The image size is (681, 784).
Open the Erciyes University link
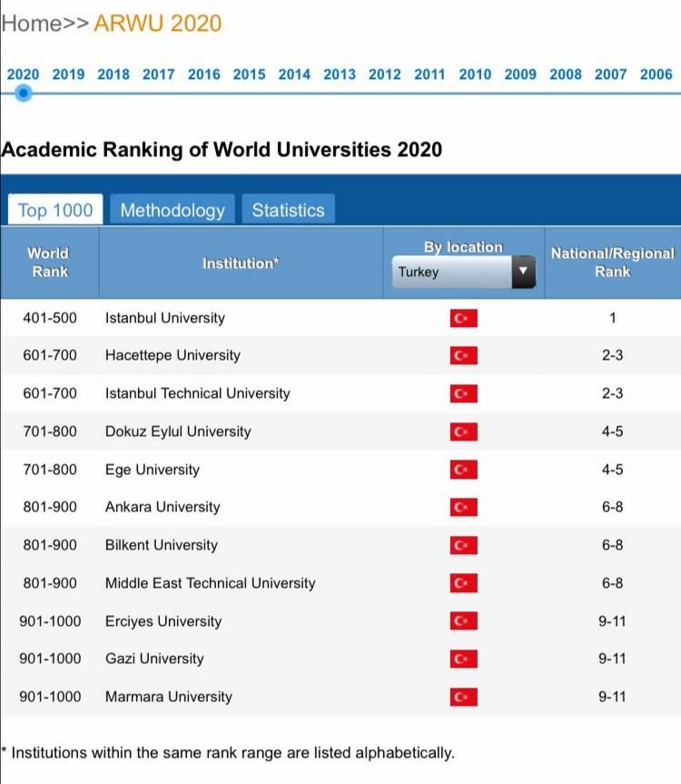(163, 621)
